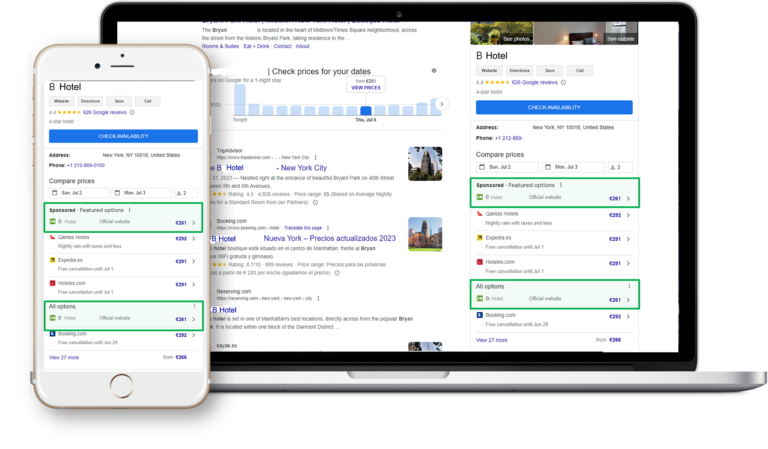Image resolution: width=768 pixels, height=449 pixels.
Task: Click Translate this page link
Action: (303, 228)
